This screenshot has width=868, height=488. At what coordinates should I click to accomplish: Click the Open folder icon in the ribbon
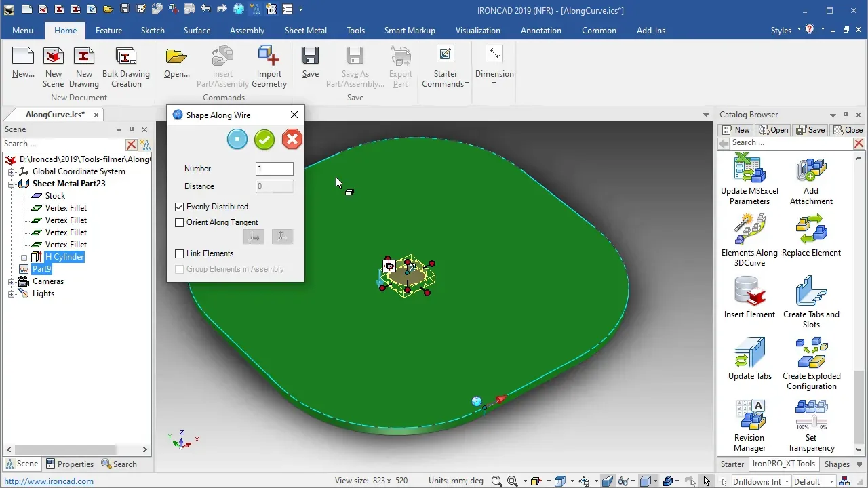click(x=176, y=56)
